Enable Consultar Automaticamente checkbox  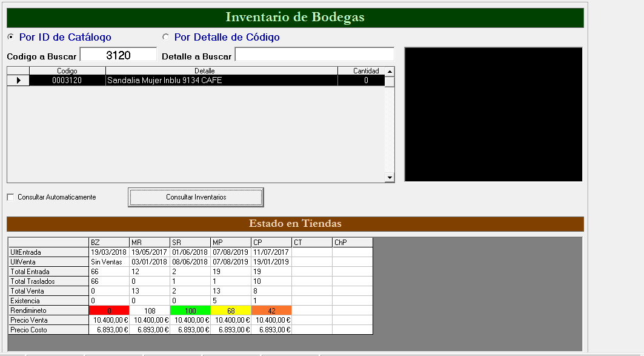click(x=10, y=197)
